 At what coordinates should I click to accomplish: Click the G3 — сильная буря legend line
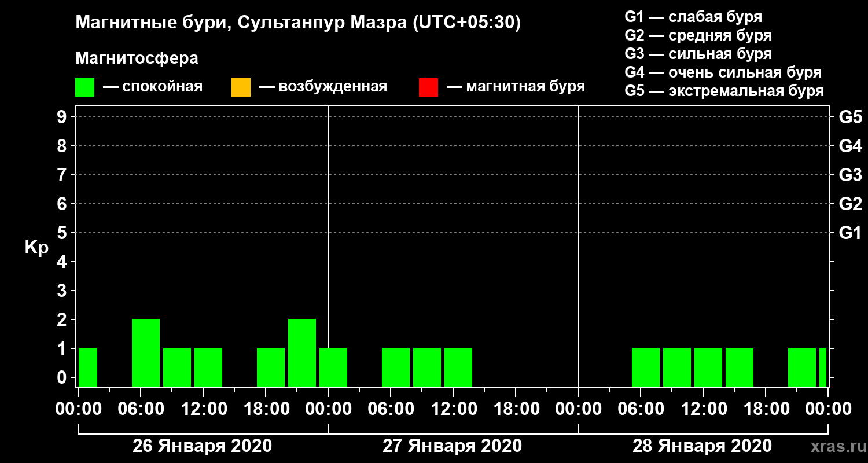coord(698,54)
